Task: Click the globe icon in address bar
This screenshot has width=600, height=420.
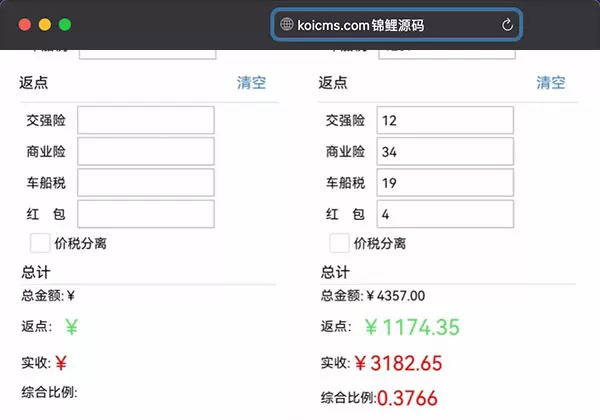Action: point(286,24)
